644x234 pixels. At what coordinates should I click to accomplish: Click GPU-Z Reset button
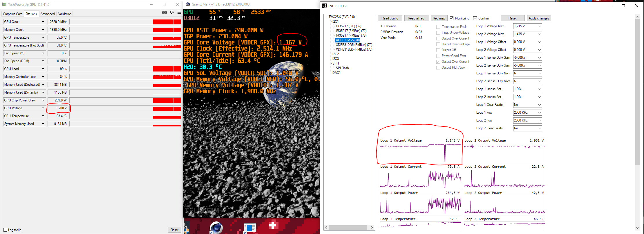pos(174,230)
